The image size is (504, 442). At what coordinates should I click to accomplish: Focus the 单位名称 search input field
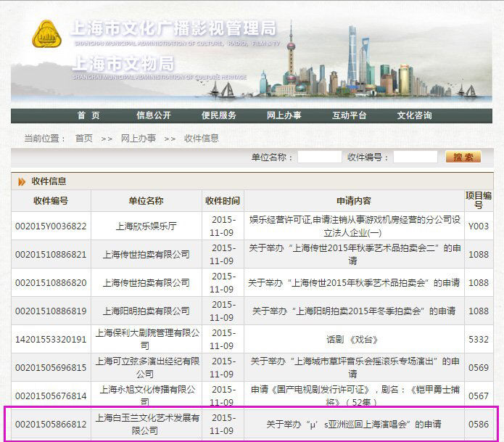pyautogui.click(x=320, y=157)
